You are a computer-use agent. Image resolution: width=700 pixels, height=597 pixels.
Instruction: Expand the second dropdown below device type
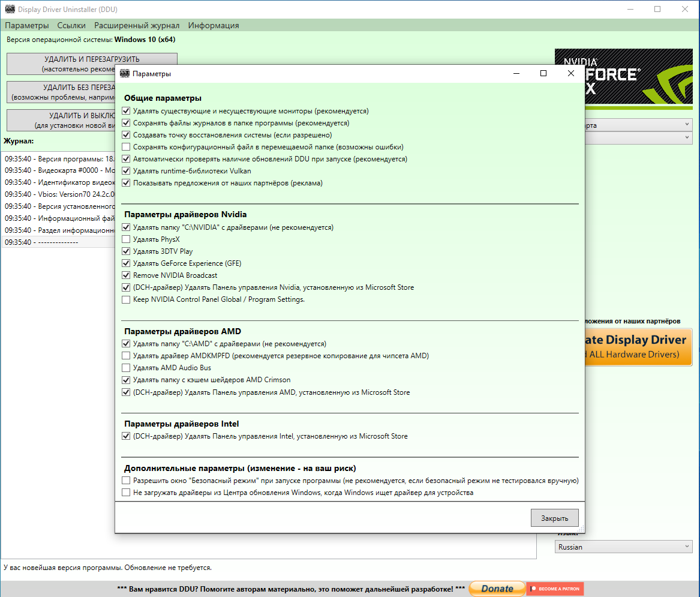tap(639, 138)
